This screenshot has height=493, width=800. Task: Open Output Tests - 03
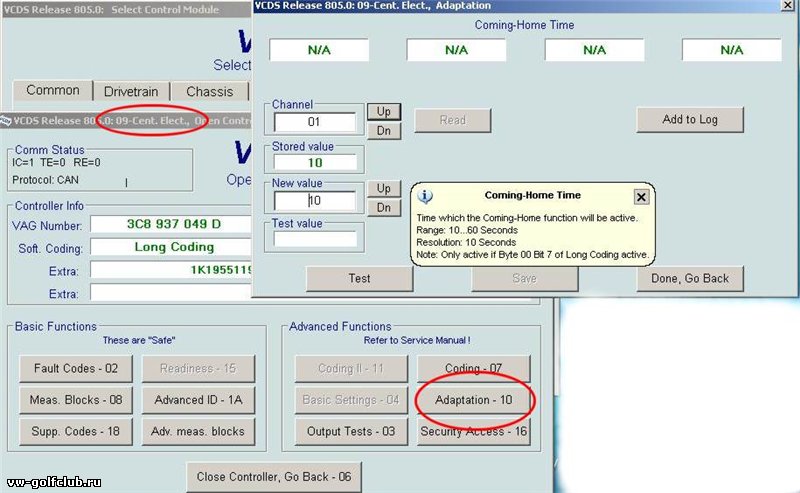[351, 432]
